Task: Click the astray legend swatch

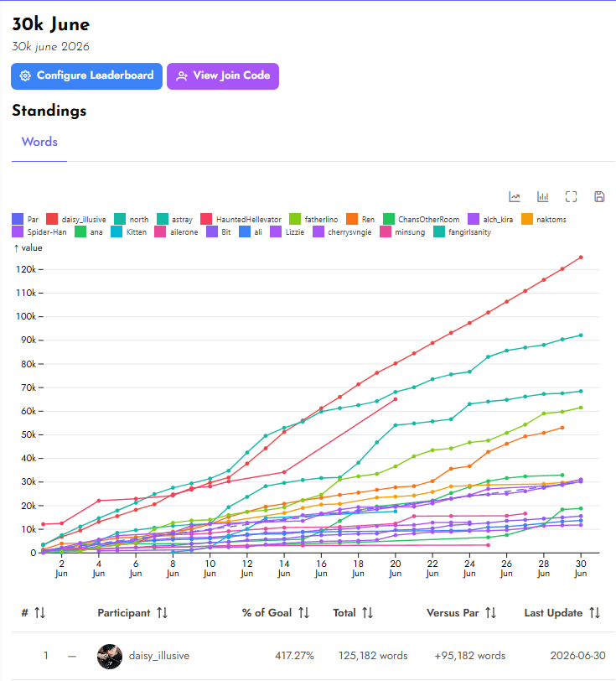Action: coord(163,220)
